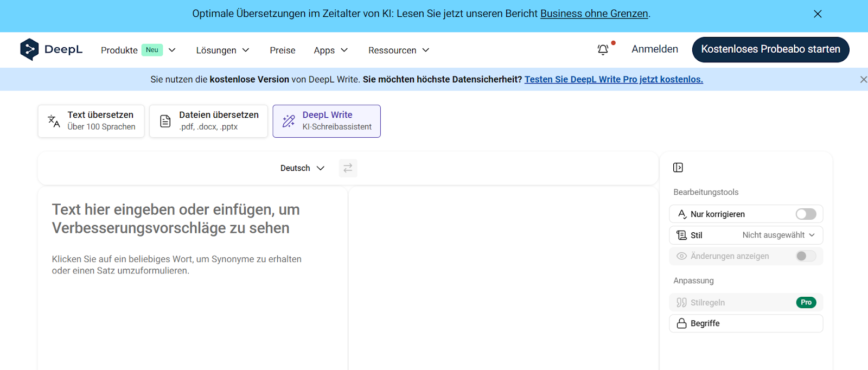Close the top announcement banner
The image size is (868, 370).
[x=818, y=14]
